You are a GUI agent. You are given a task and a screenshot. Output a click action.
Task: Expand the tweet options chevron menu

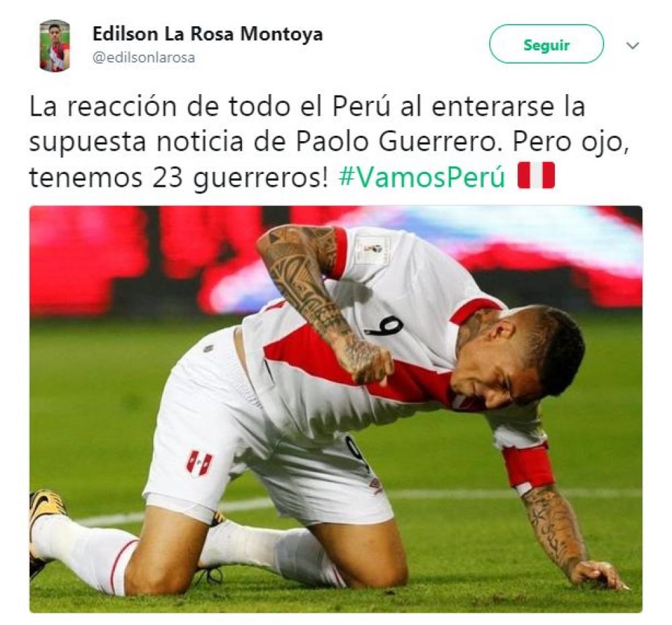(x=632, y=45)
